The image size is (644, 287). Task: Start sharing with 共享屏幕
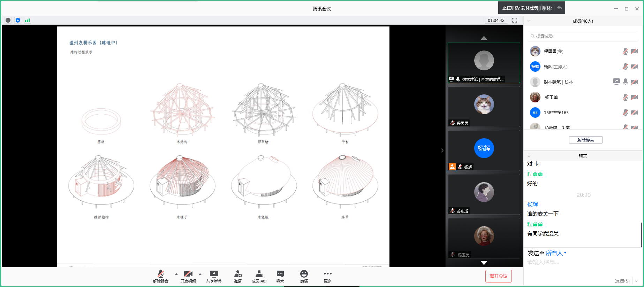pyautogui.click(x=214, y=276)
